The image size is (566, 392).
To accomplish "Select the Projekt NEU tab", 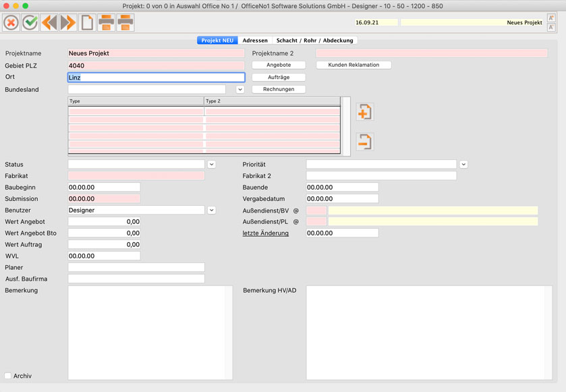I will pos(217,40).
